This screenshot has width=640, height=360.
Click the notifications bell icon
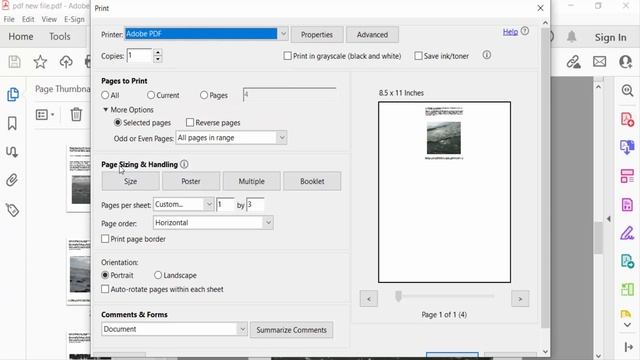click(571, 37)
